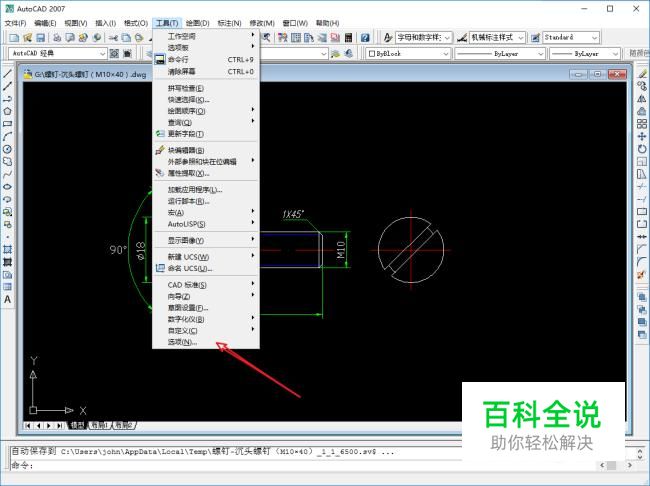Expand the 新建 UCS(W) submenu
The image size is (650, 486).
tap(206, 257)
